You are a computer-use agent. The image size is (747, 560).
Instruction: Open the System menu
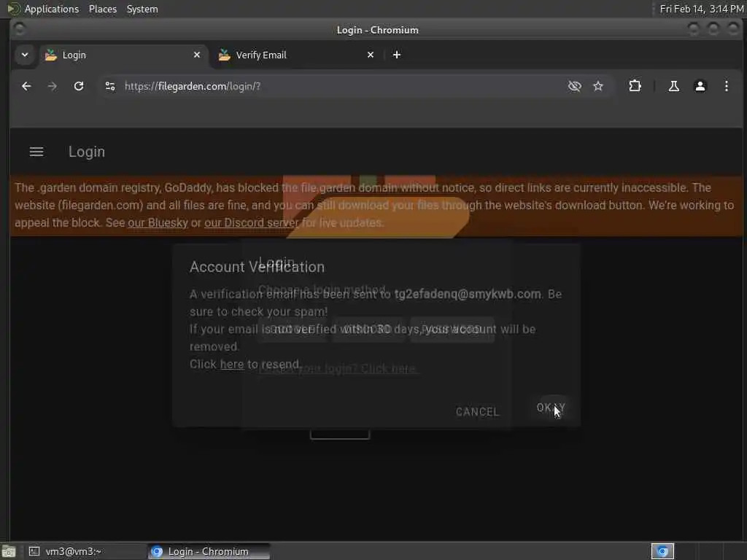tap(142, 9)
